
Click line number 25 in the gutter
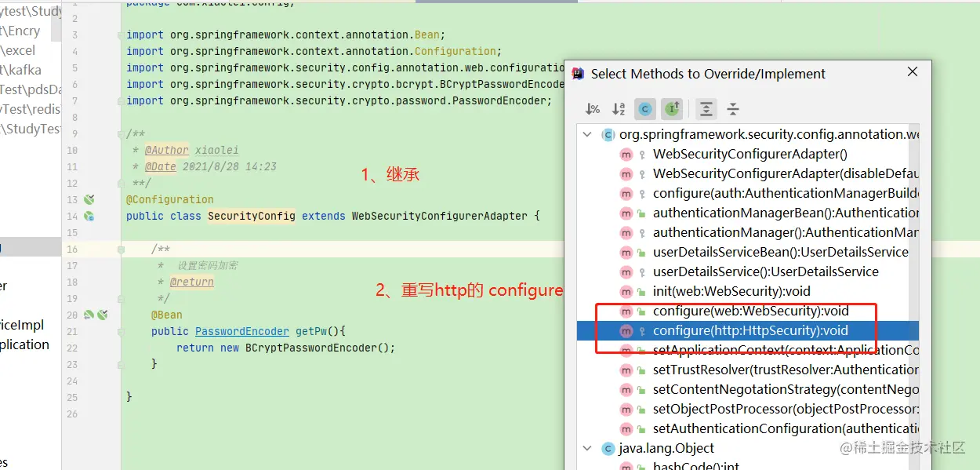(72, 397)
